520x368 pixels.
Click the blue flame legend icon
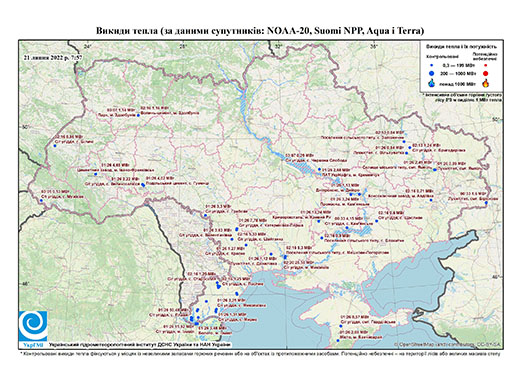click(x=432, y=83)
